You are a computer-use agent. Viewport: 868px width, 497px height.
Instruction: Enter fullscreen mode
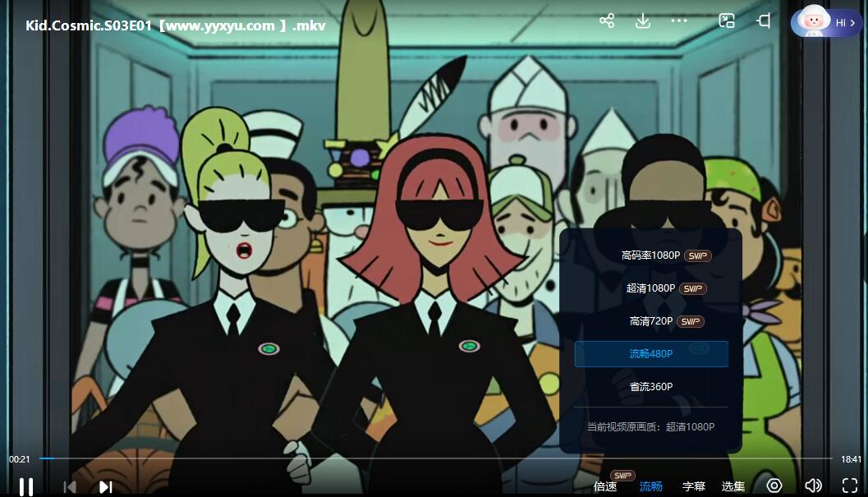850,486
